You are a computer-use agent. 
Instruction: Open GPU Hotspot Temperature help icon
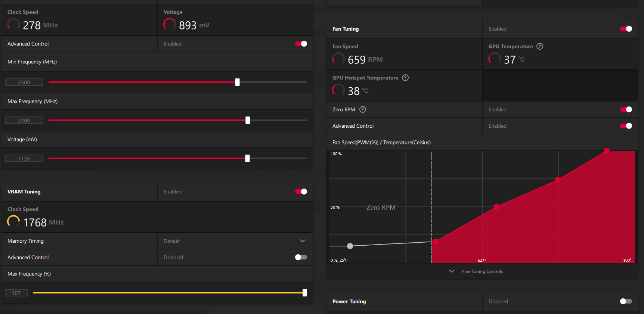pos(405,78)
